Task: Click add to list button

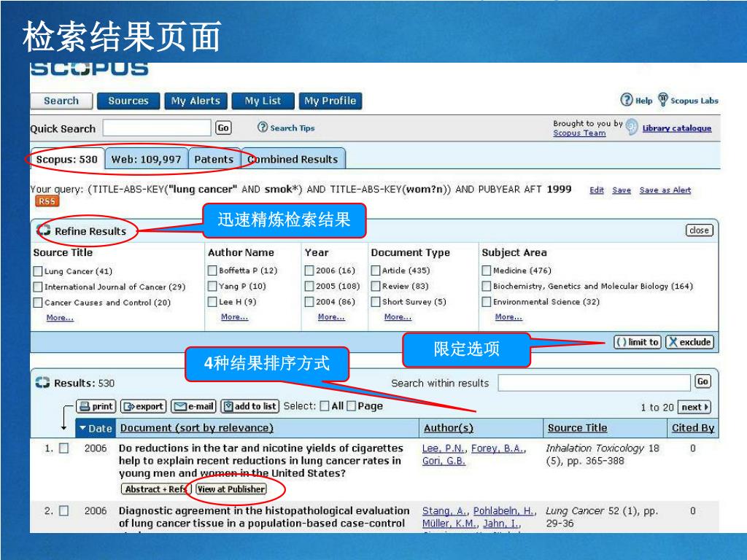Action: [x=250, y=406]
